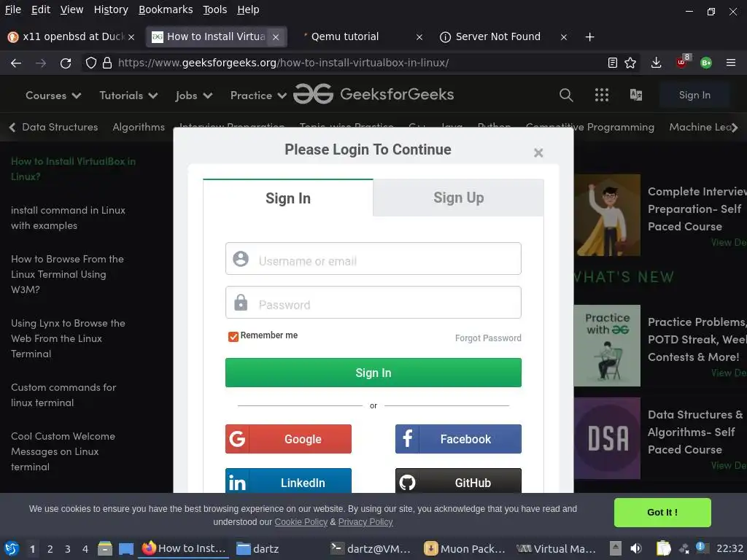The width and height of the screenshot is (747, 560).
Task: Go back using browser back arrow
Action: click(16, 63)
